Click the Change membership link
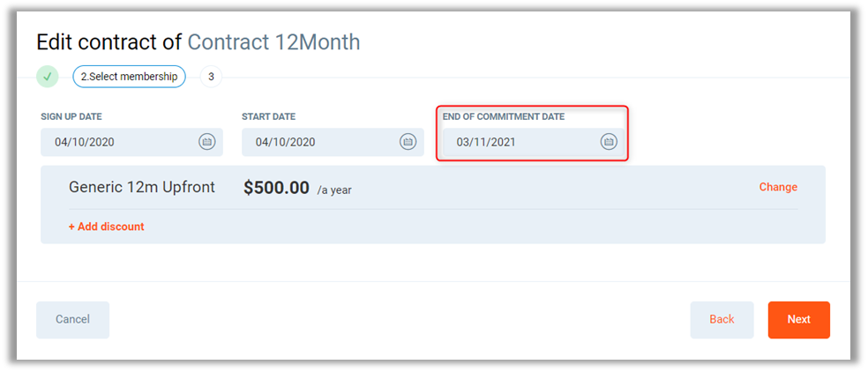 coord(778,187)
